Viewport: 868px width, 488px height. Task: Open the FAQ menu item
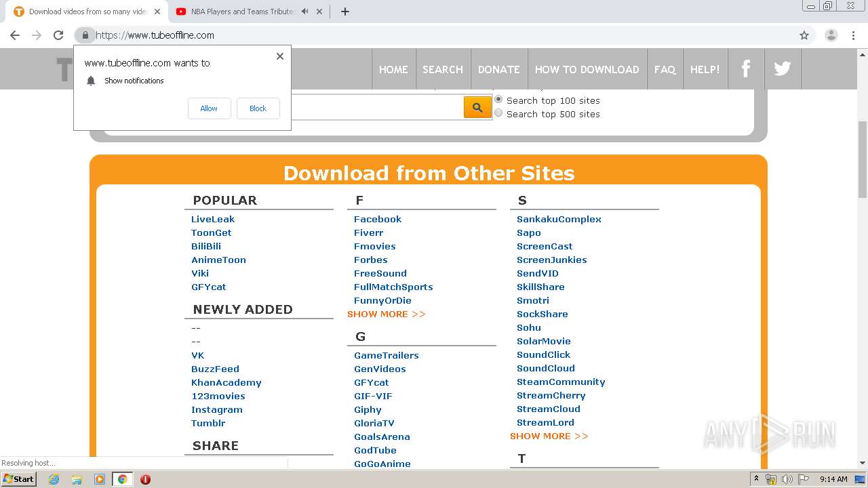coord(665,69)
